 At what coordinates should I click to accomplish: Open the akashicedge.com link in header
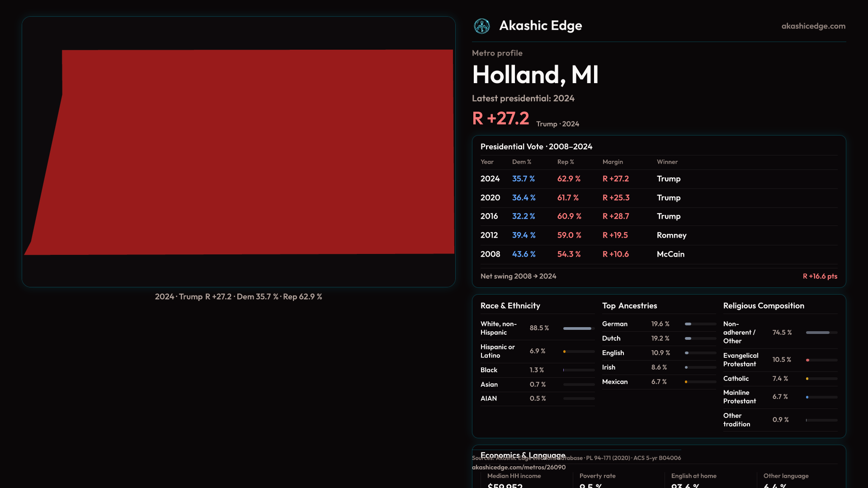pos(813,26)
